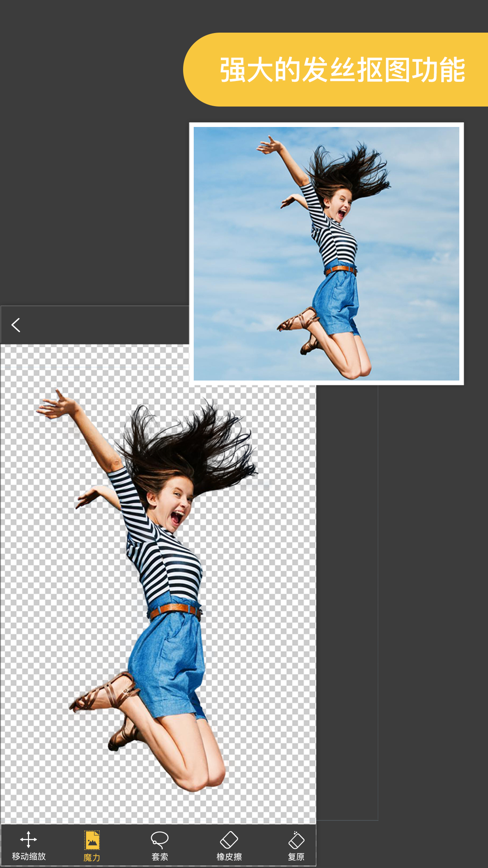The width and height of the screenshot is (488, 868).
Task: Open the original blue-sky photo thumbnail
Action: [326, 254]
